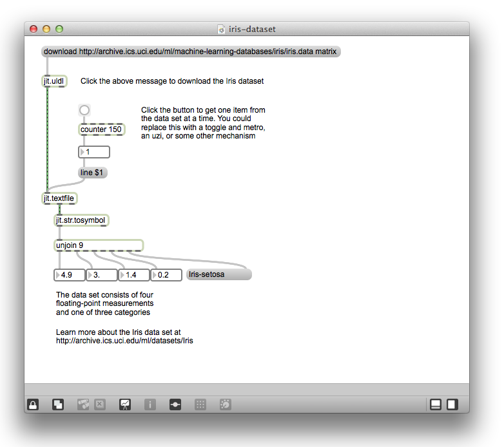Open presentation mode with the easel icon
504x447 pixels.
pos(125,404)
